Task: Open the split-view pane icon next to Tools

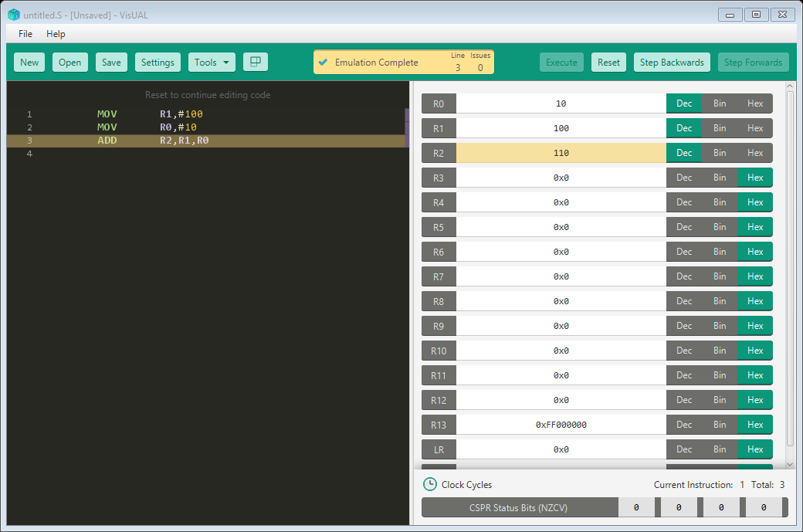Action: pyautogui.click(x=255, y=61)
